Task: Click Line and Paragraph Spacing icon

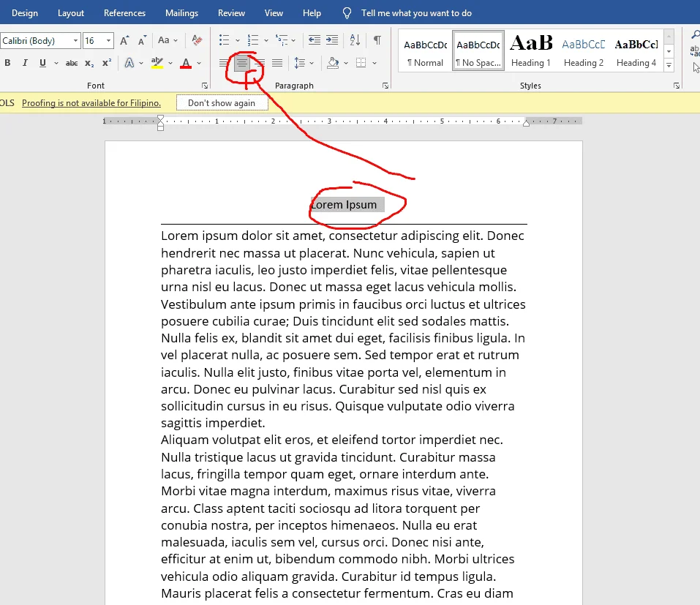Action: [300, 63]
